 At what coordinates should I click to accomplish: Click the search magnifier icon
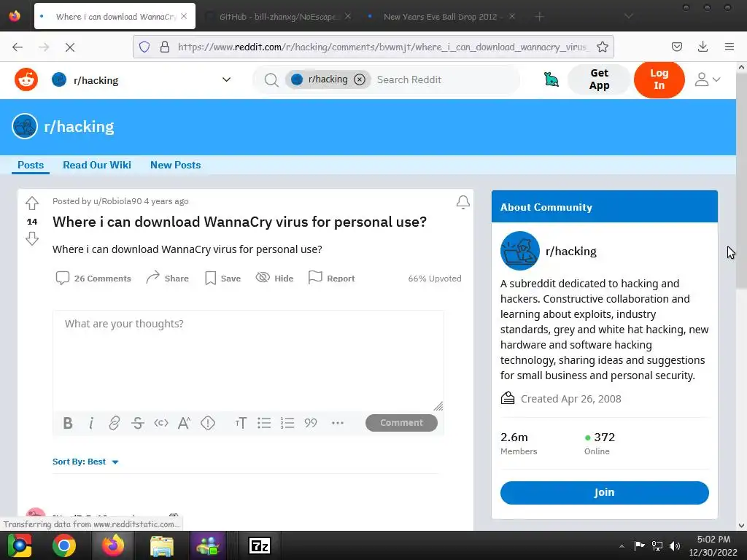pos(271,79)
